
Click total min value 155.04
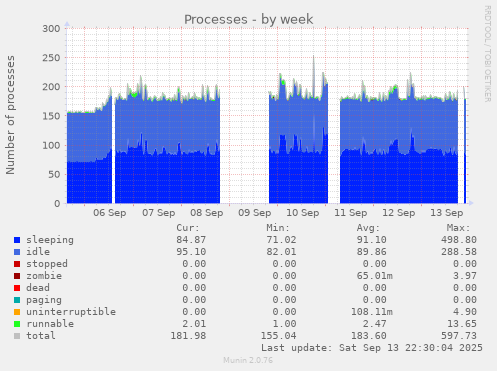pos(278,336)
